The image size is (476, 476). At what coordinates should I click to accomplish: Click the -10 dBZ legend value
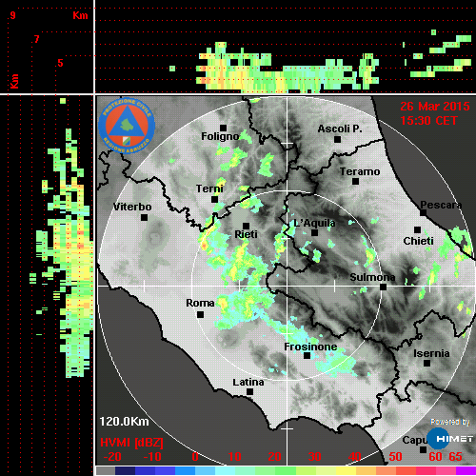click(x=152, y=457)
